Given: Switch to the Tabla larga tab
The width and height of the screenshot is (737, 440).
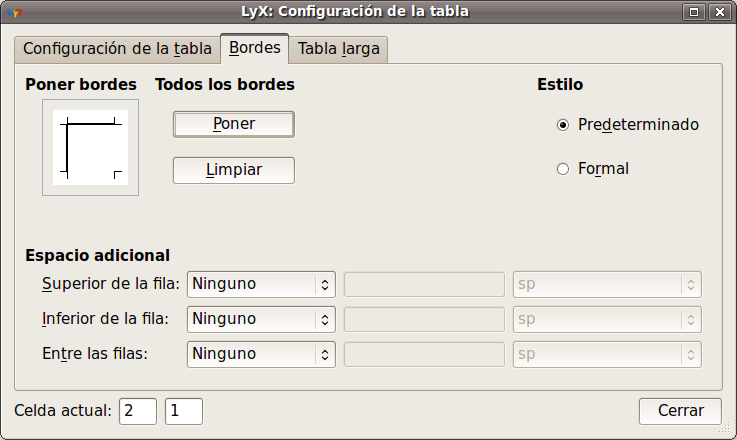Looking at the screenshot, I should (x=339, y=48).
